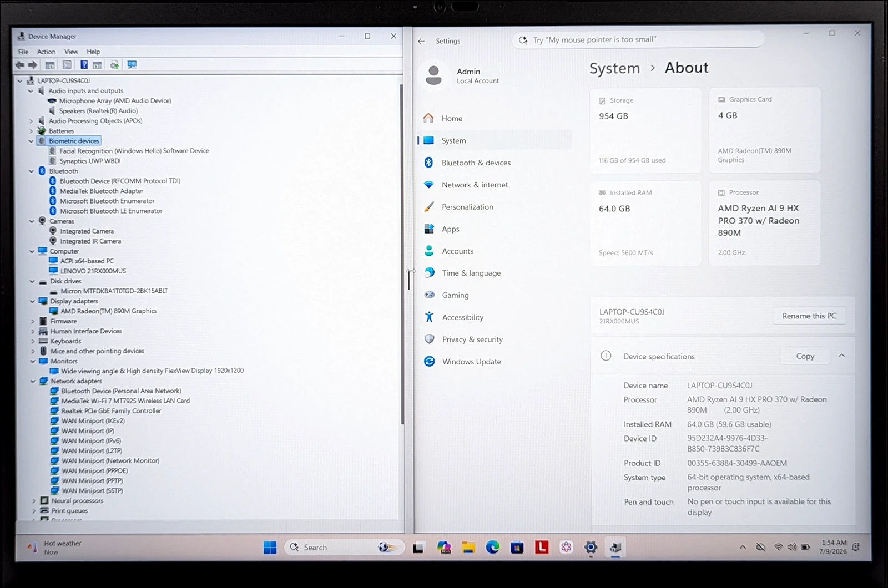This screenshot has width=888, height=588.
Task: Copy device specifications
Action: 805,356
